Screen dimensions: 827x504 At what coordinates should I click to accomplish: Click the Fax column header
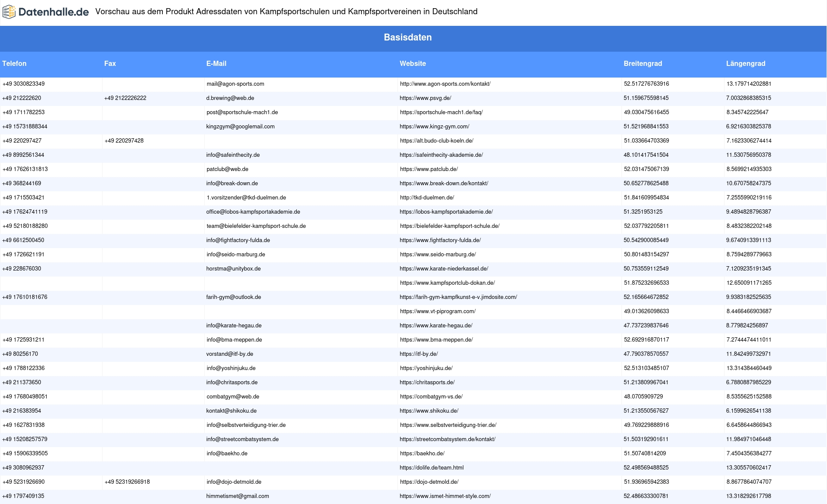coord(110,63)
